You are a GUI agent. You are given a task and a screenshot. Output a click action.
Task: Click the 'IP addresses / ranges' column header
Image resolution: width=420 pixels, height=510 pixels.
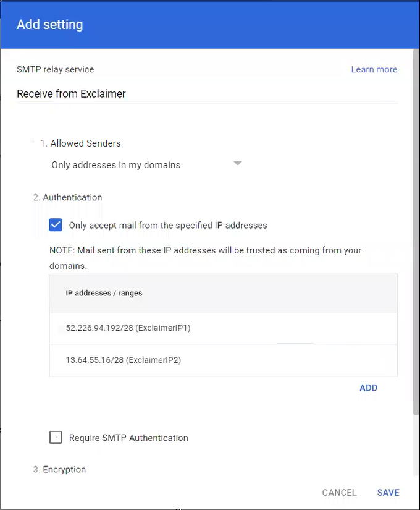[x=104, y=293]
